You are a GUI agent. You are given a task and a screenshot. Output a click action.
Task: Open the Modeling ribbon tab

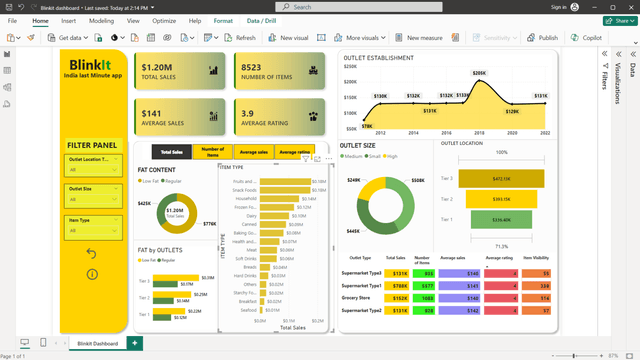pyautogui.click(x=101, y=21)
